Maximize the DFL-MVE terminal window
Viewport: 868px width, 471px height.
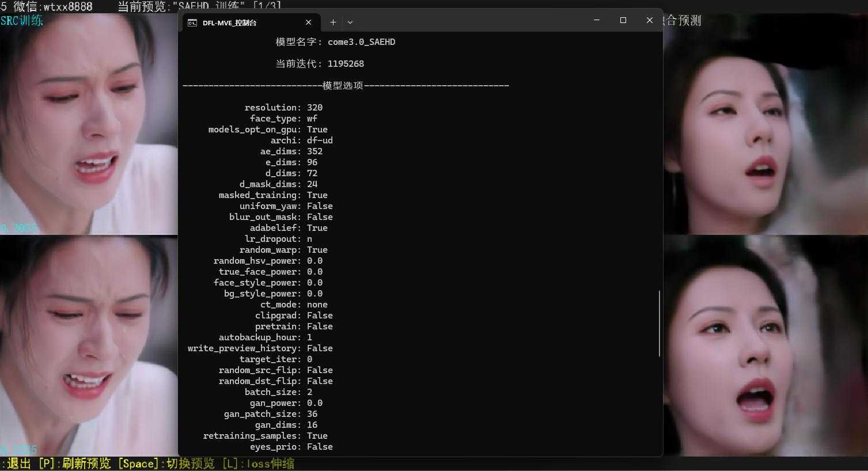(623, 20)
